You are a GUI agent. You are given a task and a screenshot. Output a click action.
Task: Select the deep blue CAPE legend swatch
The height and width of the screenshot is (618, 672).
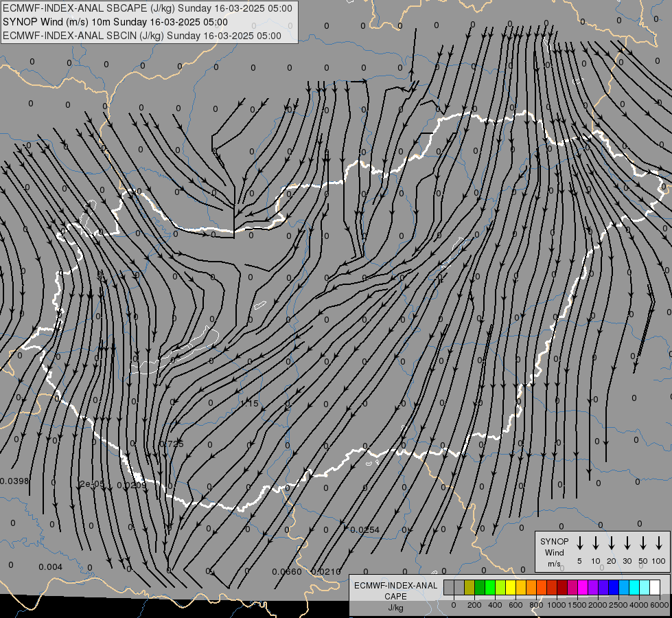coord(614,588)
